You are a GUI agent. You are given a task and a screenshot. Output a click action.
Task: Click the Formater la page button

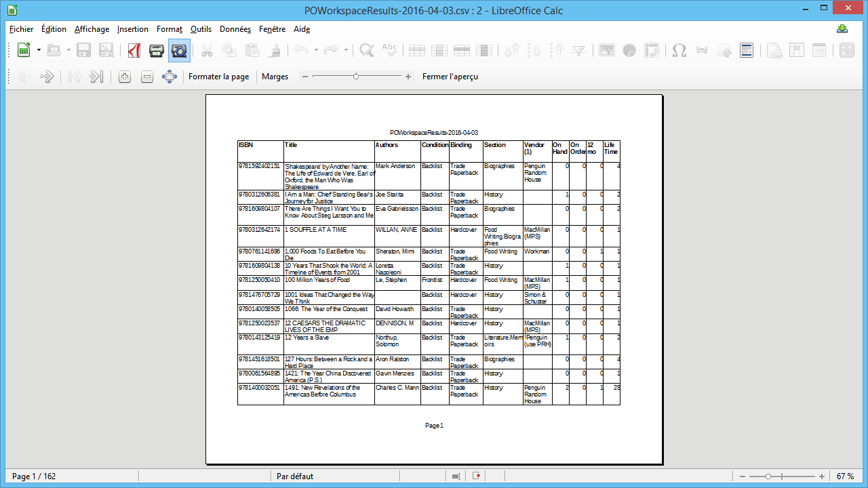[219, 77]
